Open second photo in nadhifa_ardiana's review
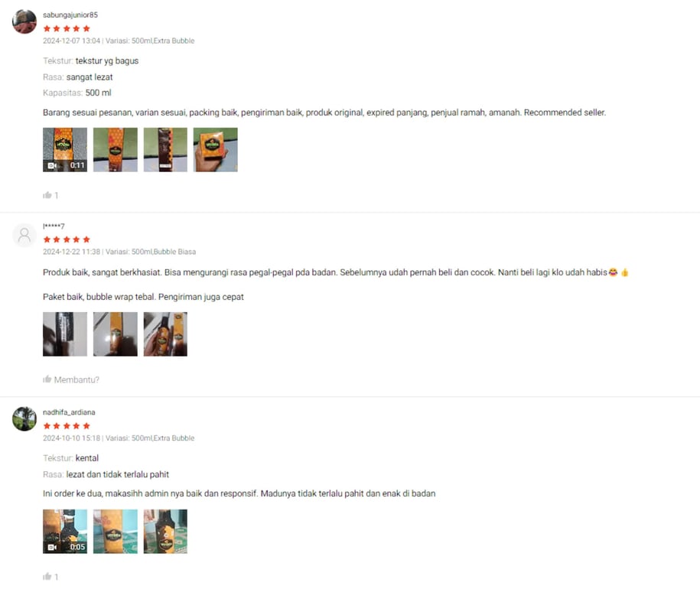Screen dimensions: 700x589 click(x=116, y=532)
